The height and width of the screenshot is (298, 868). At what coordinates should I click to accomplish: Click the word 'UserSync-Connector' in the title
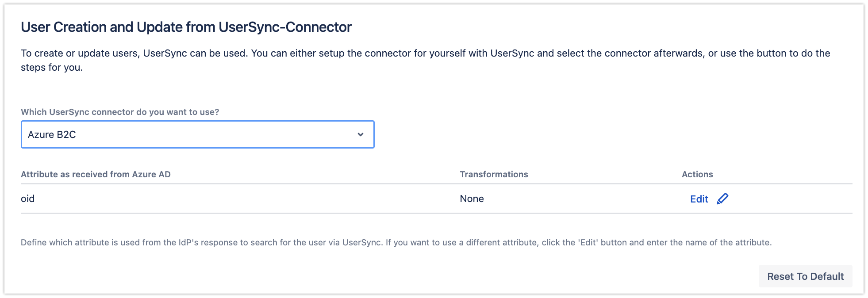tap(285, 27)
